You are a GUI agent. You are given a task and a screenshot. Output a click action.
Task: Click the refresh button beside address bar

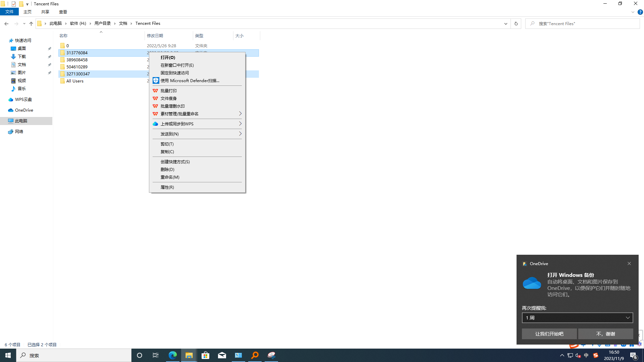pos(516,23)
